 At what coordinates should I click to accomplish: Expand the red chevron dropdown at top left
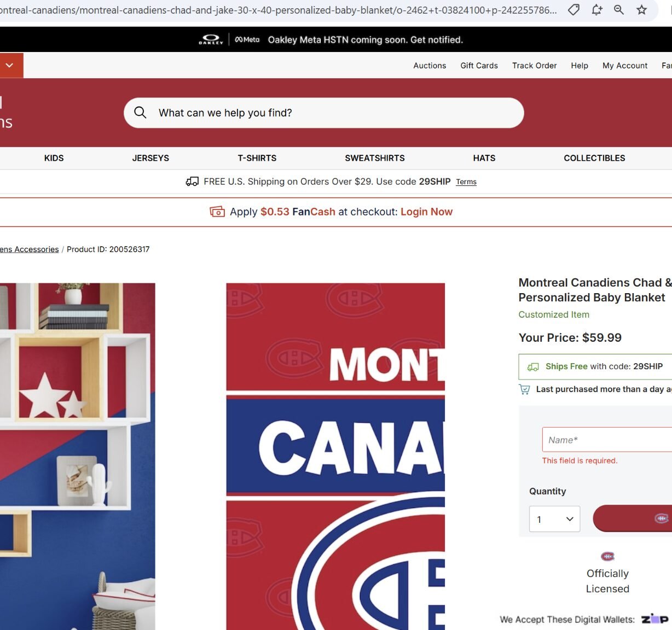pos(9,65)
